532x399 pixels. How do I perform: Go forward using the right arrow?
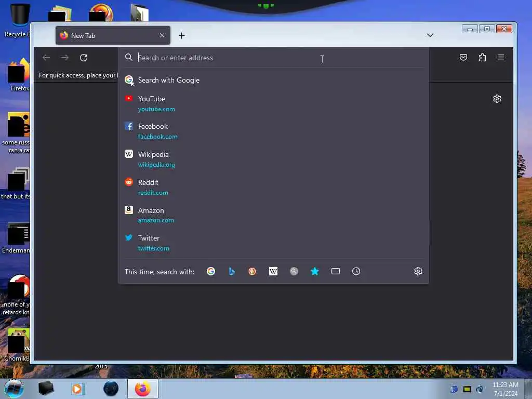[x=65, y=58]
